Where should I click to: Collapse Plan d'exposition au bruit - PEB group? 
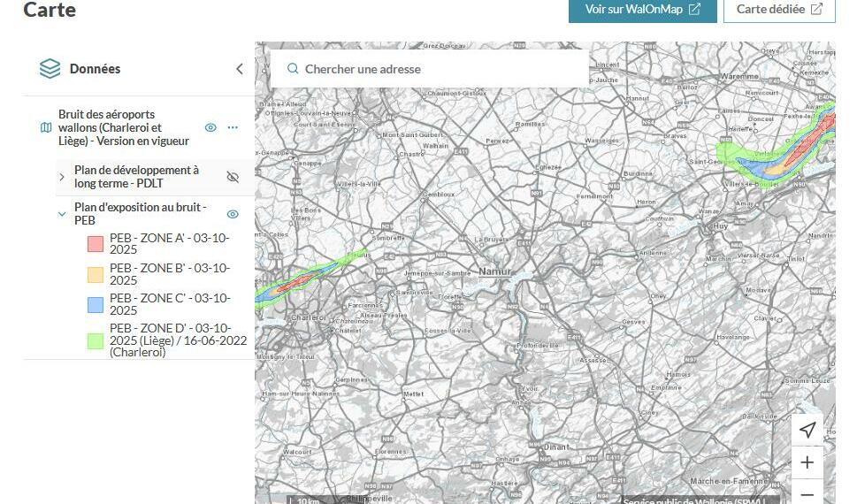pyautogui.click(x=62, y=214)
